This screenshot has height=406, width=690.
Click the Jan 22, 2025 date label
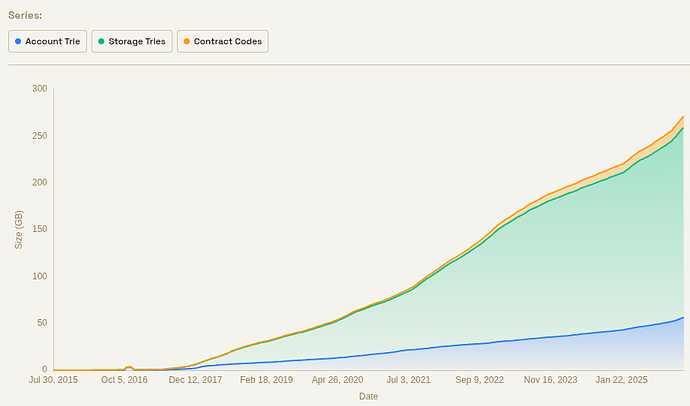coord(622,380)
